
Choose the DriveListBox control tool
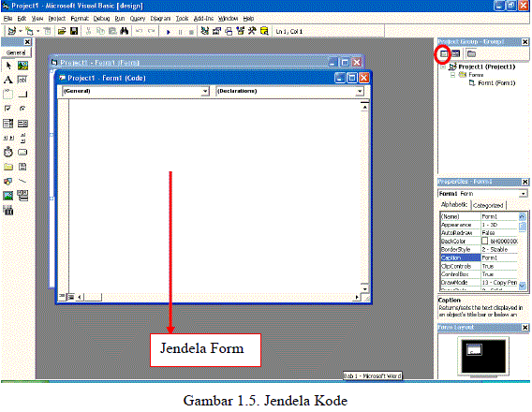[22, 152]
